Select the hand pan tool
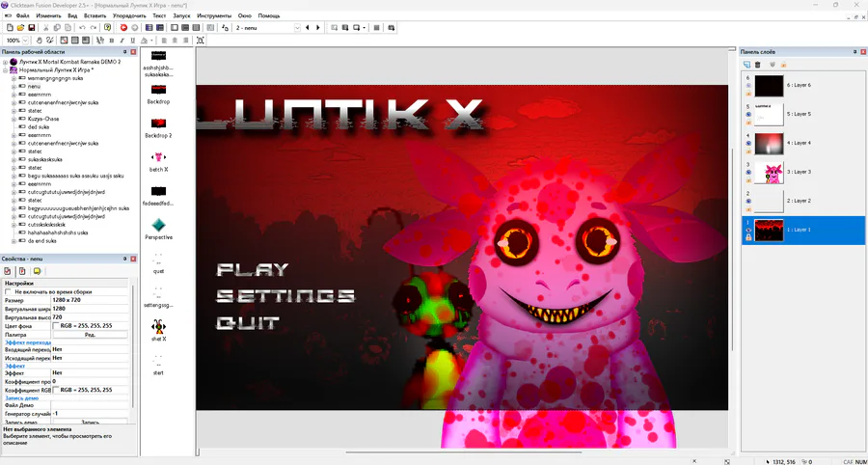The width and height of the screenshot is (868, 465). pos(40,41)
